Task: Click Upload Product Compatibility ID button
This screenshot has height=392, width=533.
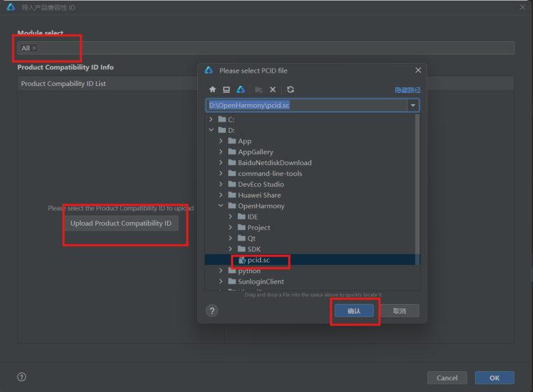Action: tap(121, 224)
